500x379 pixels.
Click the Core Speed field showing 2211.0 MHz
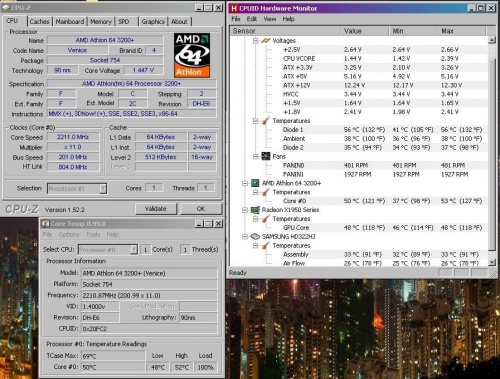click(73, 137)
